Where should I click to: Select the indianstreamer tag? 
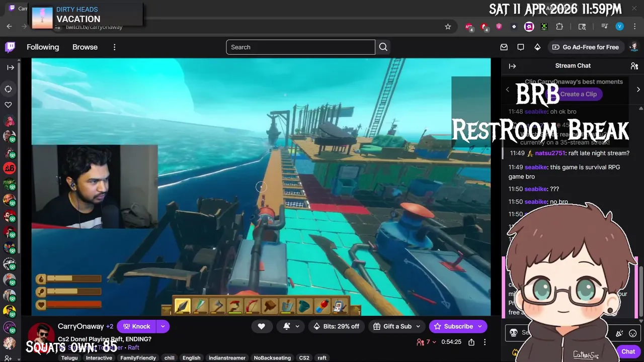pyautogui.click(x=227, y=358)
